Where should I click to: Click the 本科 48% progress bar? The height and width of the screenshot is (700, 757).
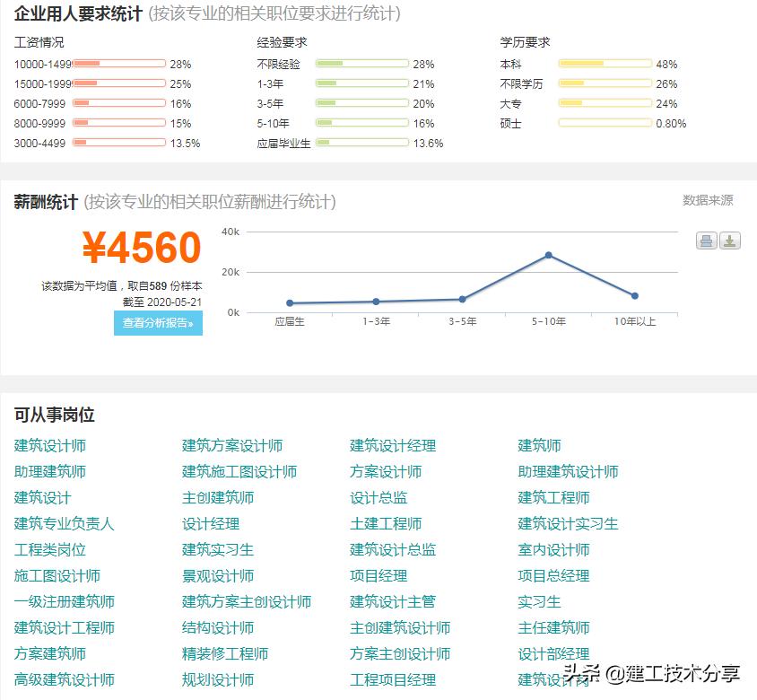point(605,64)
